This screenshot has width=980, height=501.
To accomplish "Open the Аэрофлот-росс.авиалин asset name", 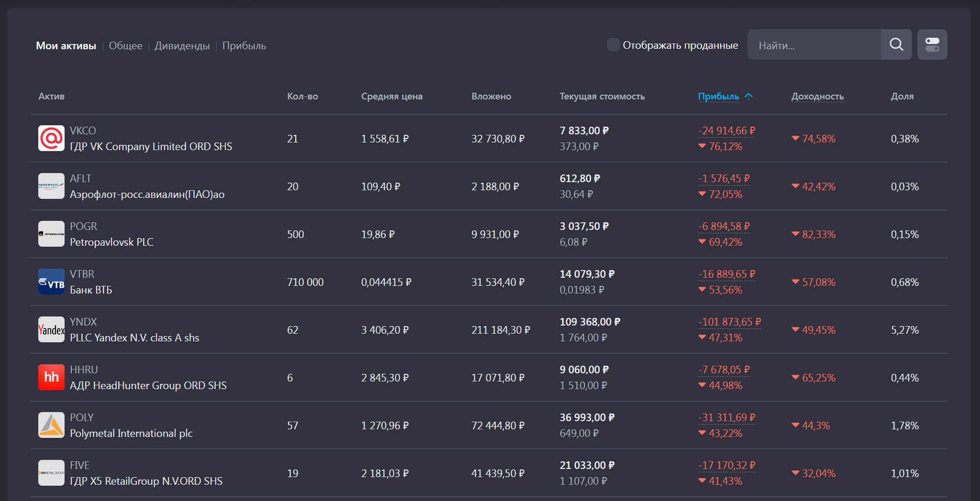I will 147,194.
